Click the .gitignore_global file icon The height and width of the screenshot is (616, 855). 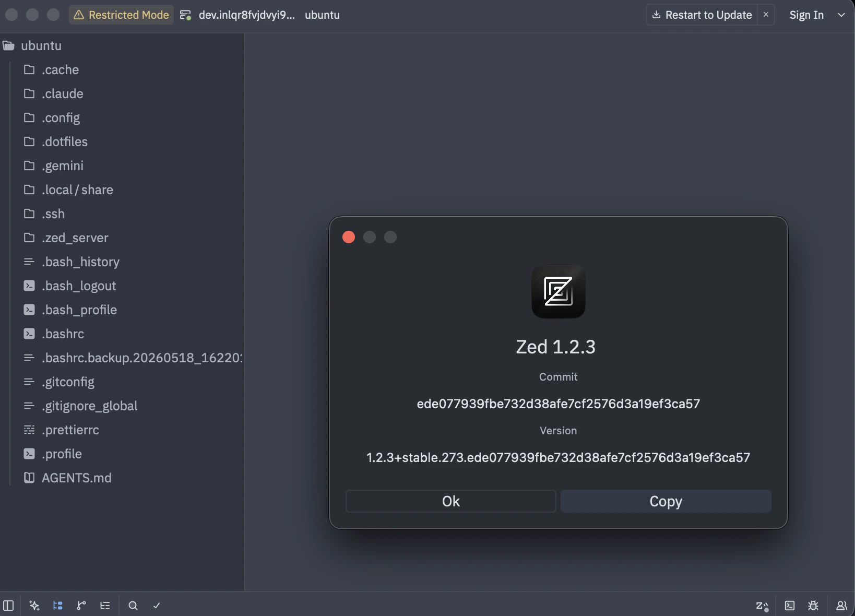[29, 406]
